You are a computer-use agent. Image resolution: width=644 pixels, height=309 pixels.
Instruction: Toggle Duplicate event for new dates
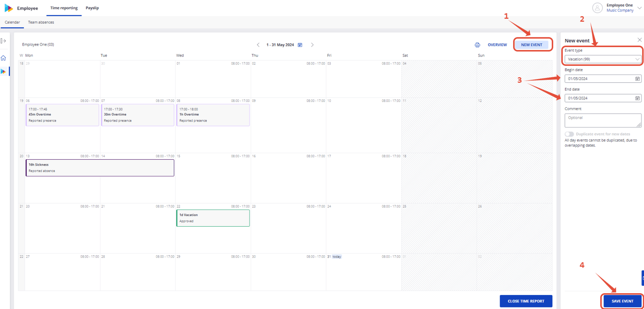[x=569, y=134]
